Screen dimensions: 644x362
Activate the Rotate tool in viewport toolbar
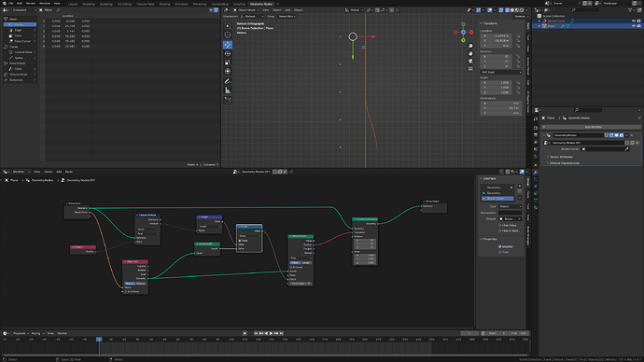click(228, 53)
